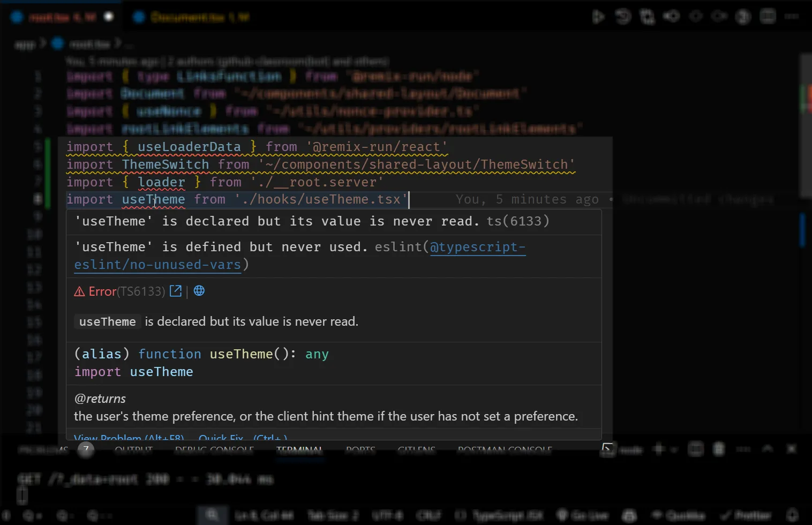Click the 'ts(6133)' code in the tooltip

[x=518, y=221]
